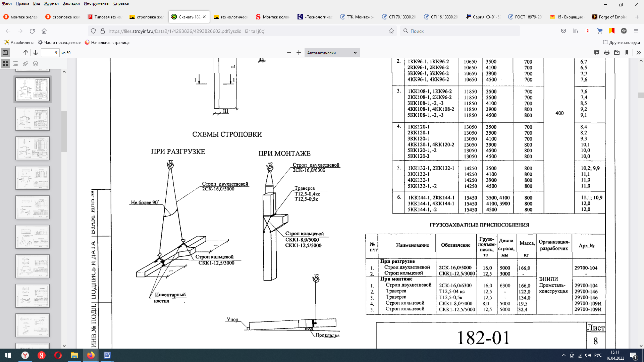Open the Авиабилеты bookmark
This screenshot has width=644, height=362.
coord(19,42)
